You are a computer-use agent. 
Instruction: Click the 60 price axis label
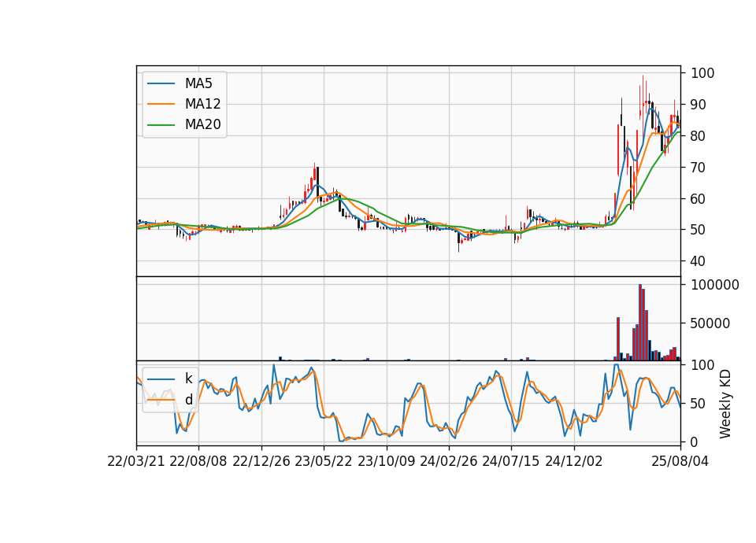coord(699,198)
